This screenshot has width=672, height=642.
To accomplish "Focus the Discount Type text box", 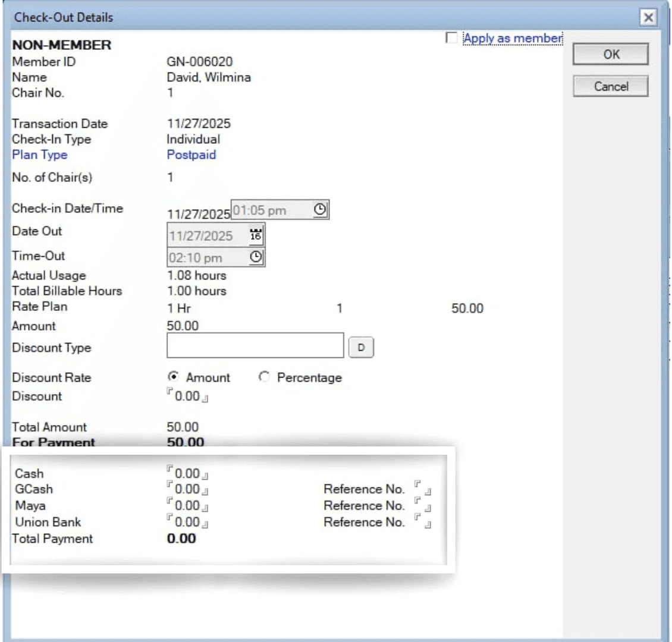I will pyautogui.click(x=256, y=345).
